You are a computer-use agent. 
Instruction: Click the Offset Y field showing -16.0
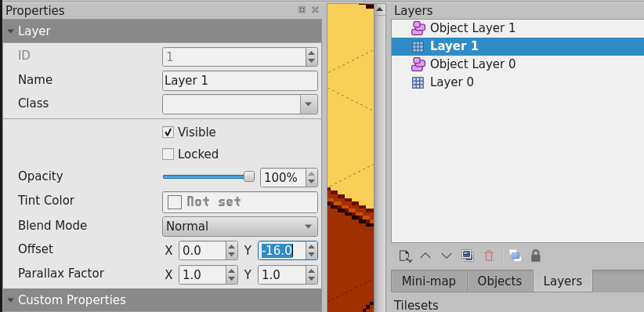coord(282,251)
